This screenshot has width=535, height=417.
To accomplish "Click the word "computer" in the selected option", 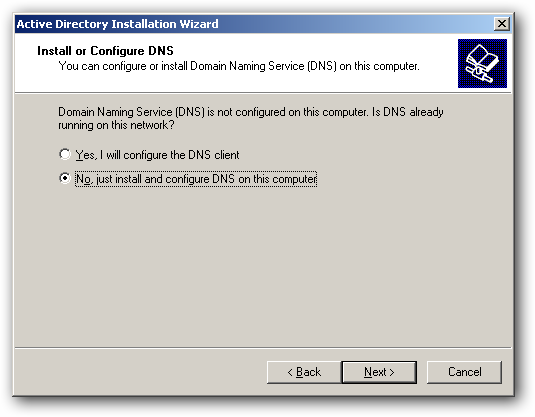I will [x=294, y=179].
